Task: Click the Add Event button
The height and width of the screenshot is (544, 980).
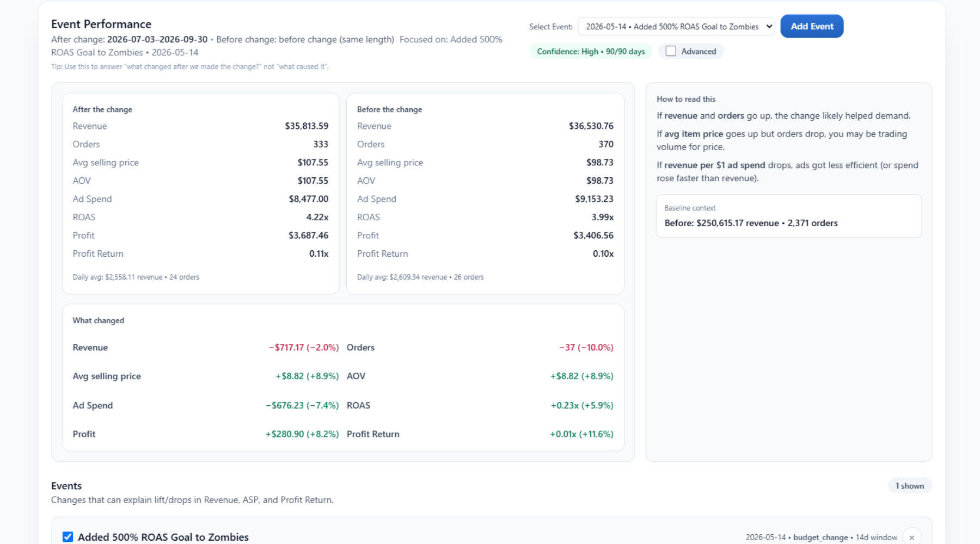Action: pyautogui.click(x=812, y=26)
